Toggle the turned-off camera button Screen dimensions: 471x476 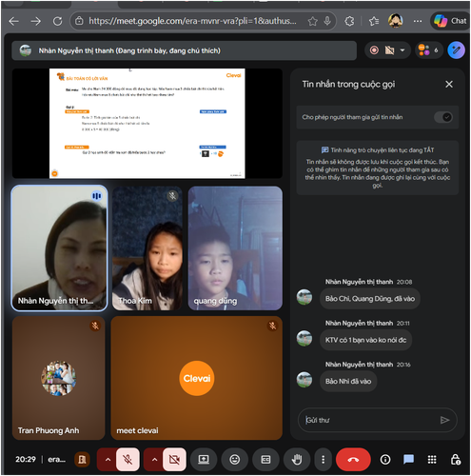pyautogui.click(x=174, y=459)
